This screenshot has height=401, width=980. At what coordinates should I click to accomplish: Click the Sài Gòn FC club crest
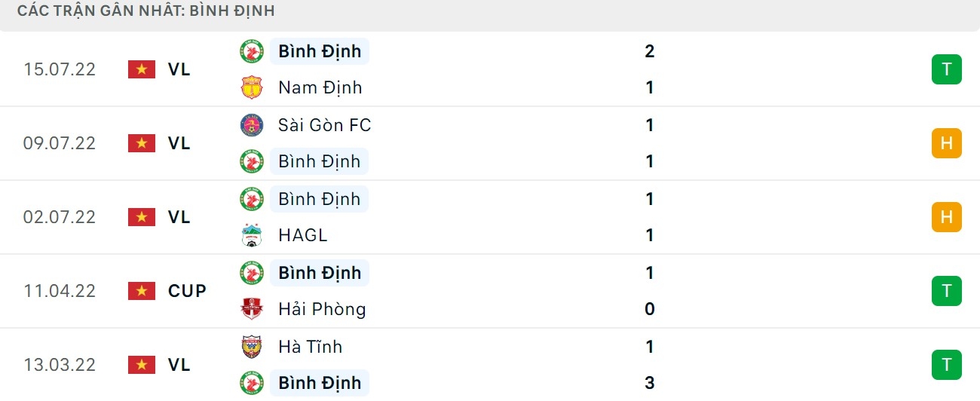coord(251,125)
